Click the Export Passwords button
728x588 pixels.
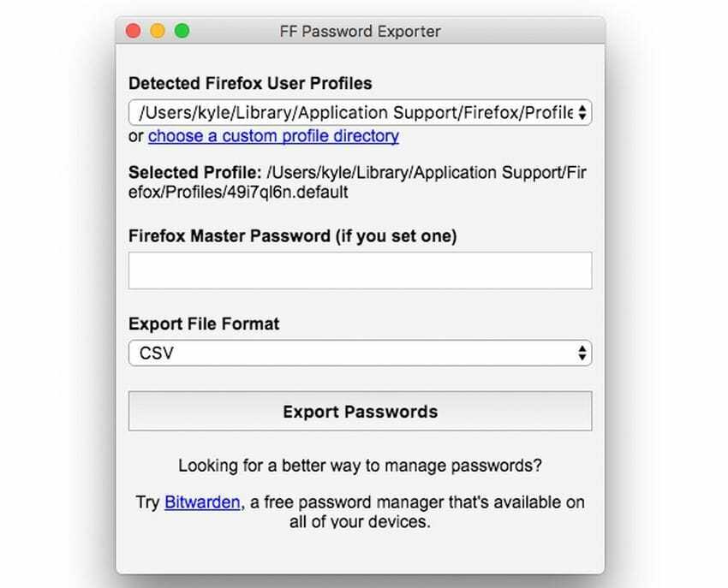(x=360, y=411)
